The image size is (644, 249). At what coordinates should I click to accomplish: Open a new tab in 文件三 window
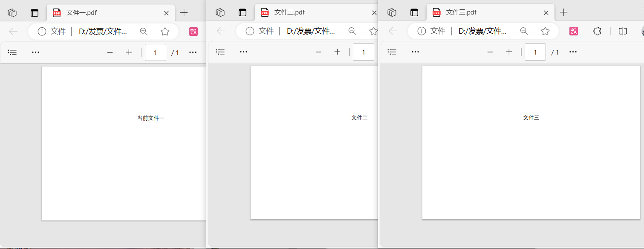pyautogui.click(x=563, y=12)
